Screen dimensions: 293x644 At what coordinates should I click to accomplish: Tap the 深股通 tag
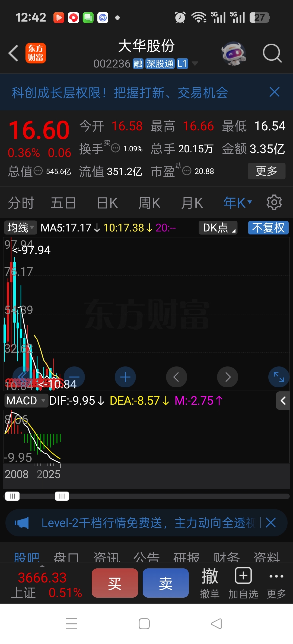(160, 64)
